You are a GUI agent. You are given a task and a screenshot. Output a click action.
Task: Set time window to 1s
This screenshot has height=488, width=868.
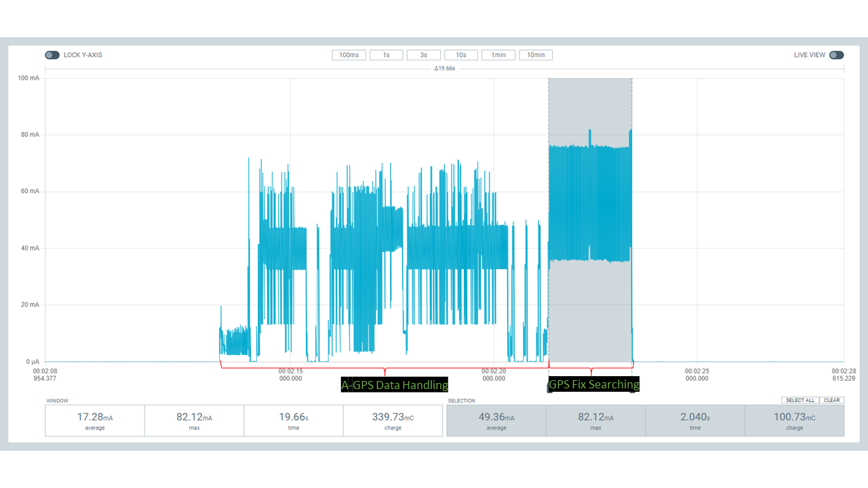[387, 55]
